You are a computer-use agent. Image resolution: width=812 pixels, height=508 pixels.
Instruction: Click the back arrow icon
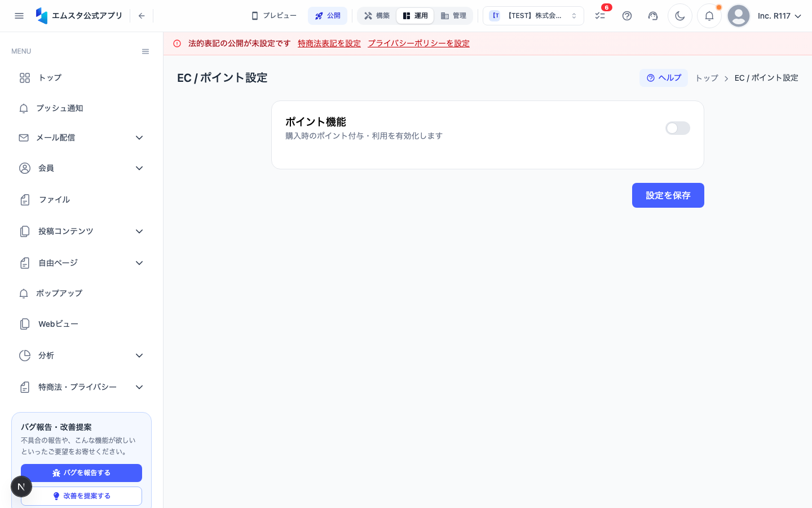142,16
